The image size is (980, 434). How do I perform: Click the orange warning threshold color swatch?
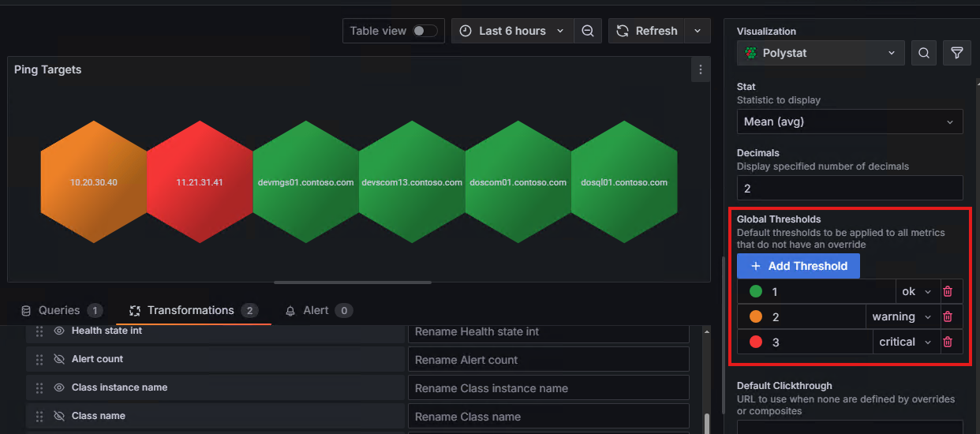point(755,317)
